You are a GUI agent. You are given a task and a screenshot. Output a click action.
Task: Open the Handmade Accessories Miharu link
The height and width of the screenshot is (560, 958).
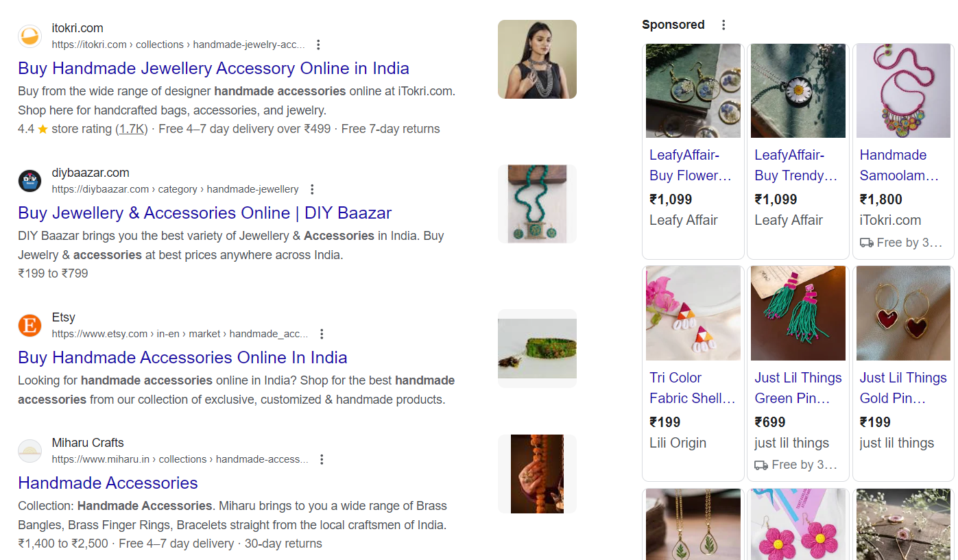(108, 483)
